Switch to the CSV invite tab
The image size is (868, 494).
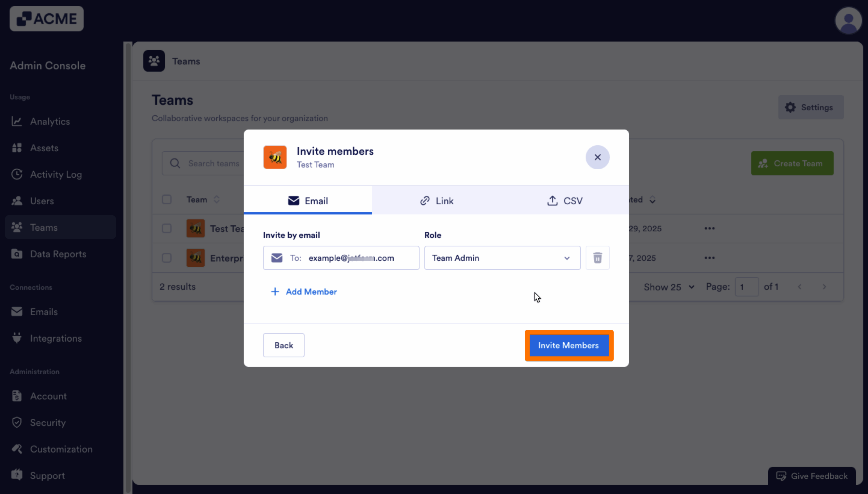[565, 200]
